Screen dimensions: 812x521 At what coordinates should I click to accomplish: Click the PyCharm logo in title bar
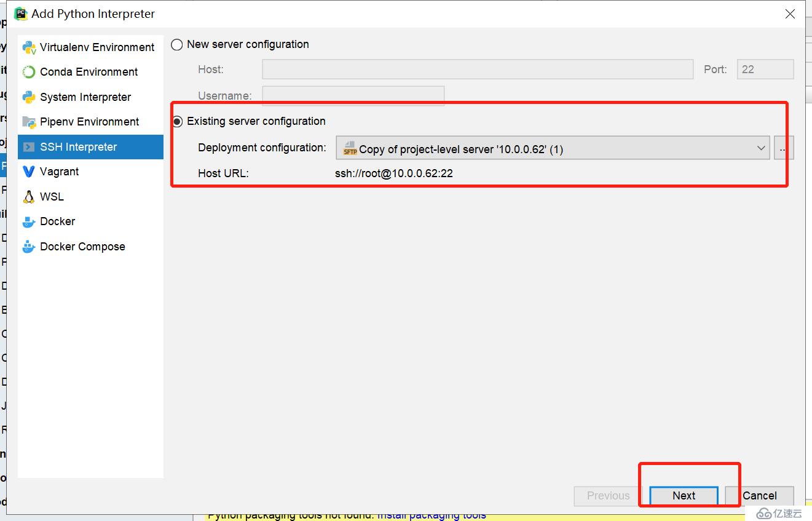(x=21, y=14)
